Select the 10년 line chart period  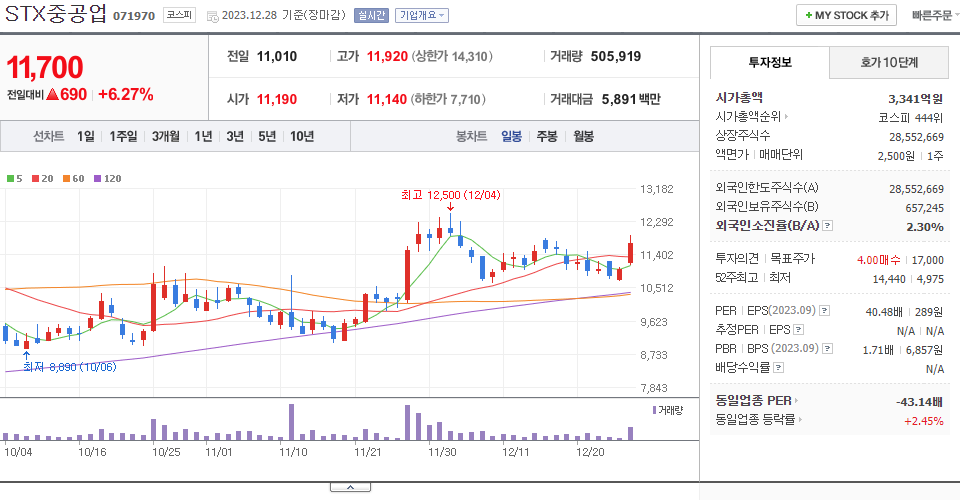coord(302,136)
